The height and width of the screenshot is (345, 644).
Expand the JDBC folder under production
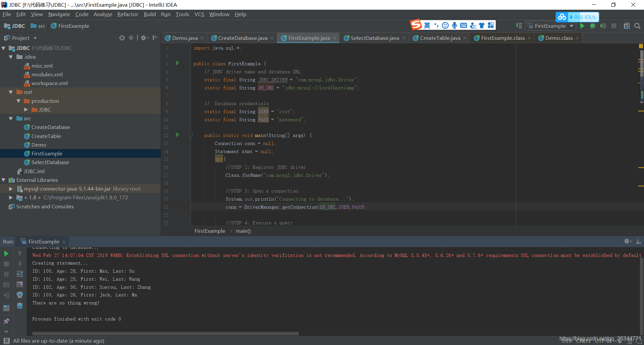point(26,110)
